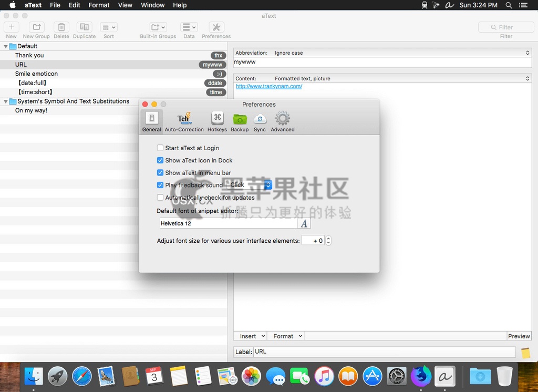Open iTunes music icon in Dock
This screenshot has width=538, height=392.
coord(324,377)
